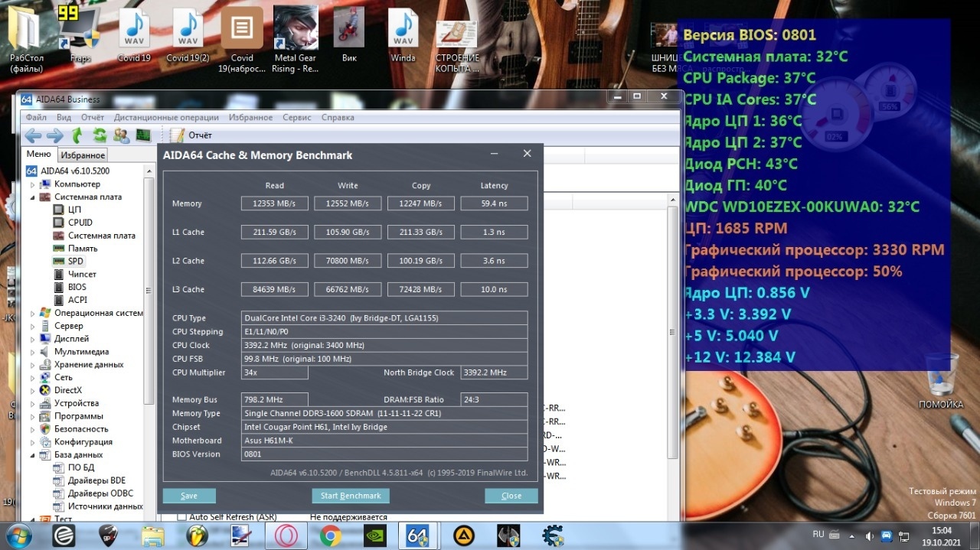Screen dimensions: 980x550
Task: Select BIOS item in the tree
Action: [77, 287]
